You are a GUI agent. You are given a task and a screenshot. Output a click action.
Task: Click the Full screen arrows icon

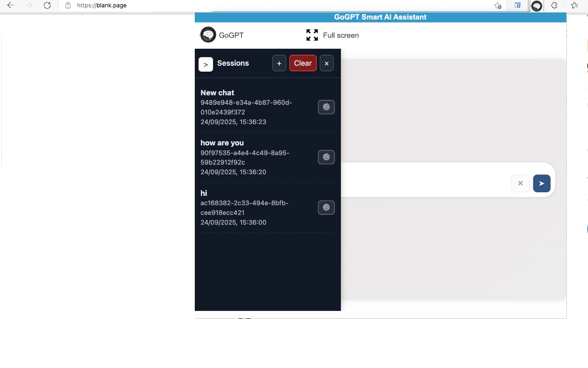[312, 35]
